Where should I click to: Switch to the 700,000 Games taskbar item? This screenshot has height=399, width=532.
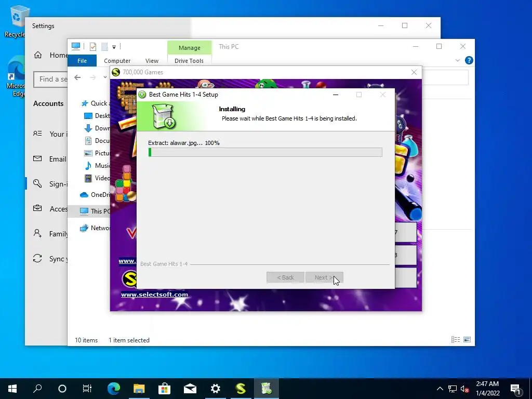[241, 389]
